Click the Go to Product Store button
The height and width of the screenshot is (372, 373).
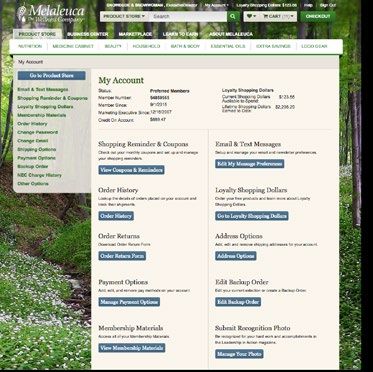(x=52, y=76)
